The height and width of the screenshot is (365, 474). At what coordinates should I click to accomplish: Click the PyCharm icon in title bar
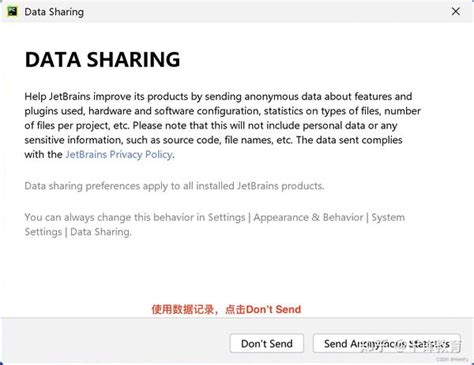(x=12, y=11)
